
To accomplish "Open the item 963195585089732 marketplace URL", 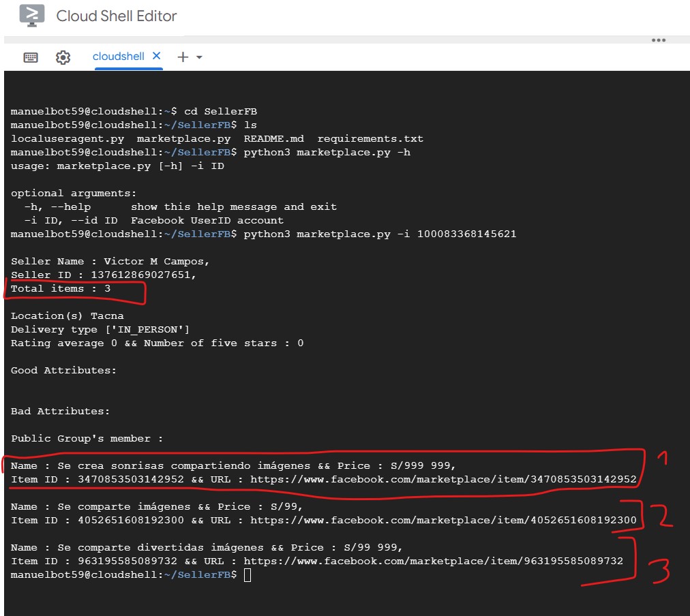I will pyautogui.click(x=434, y=561).
